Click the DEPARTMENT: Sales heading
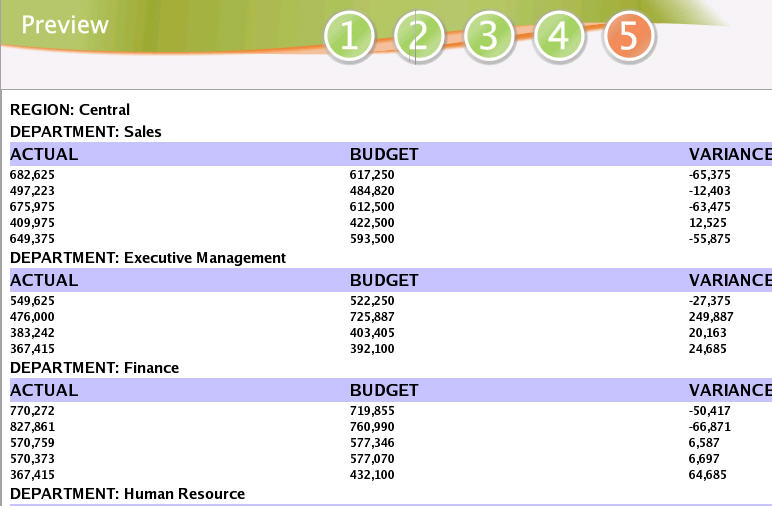Image resolution: width=772 pixels, height=506 pixels. (86, 131)
